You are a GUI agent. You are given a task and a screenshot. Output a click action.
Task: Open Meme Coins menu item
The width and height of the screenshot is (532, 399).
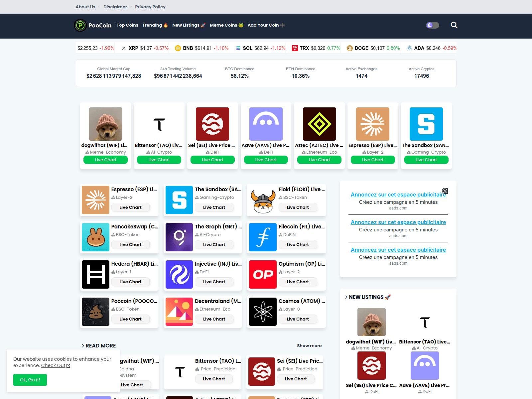[x=226, y=25]
